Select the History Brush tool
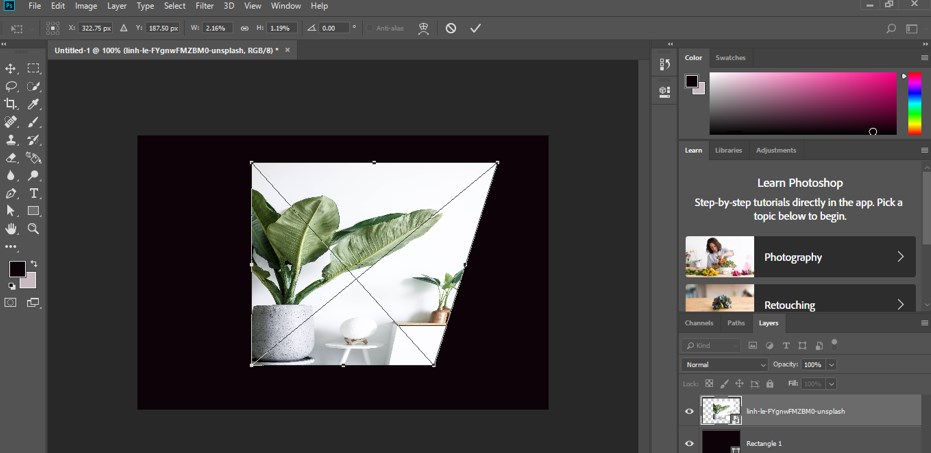The height and width of the screenshot is (453, 931). coord(33,140)
